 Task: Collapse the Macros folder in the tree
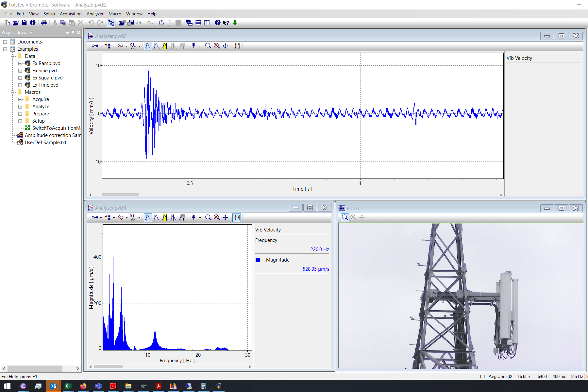coord(13,92)
